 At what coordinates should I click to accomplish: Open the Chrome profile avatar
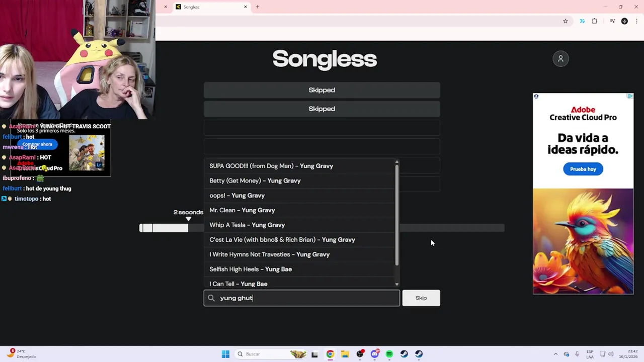(624, 21)
